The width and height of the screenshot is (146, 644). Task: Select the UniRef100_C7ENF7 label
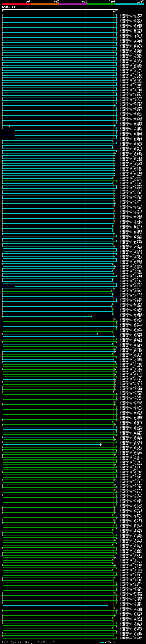[131, 93]
